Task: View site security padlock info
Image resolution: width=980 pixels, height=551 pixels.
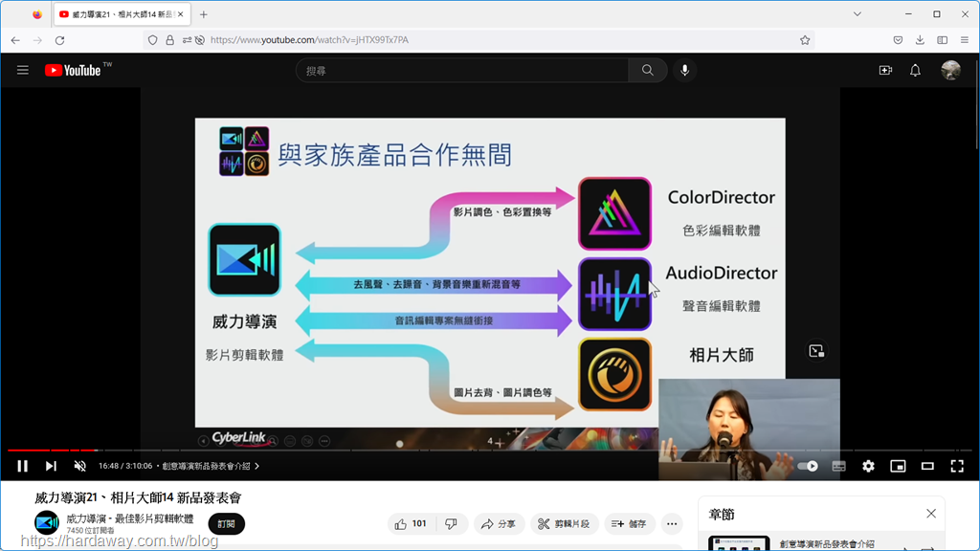Action: tap(170, 40)
